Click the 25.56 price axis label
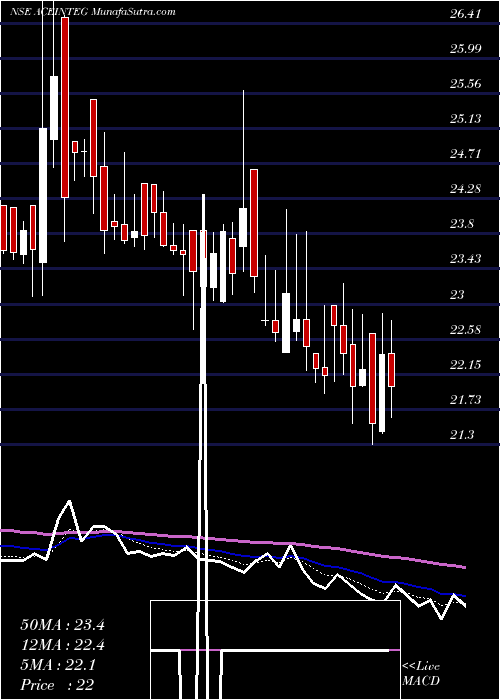 466,83
